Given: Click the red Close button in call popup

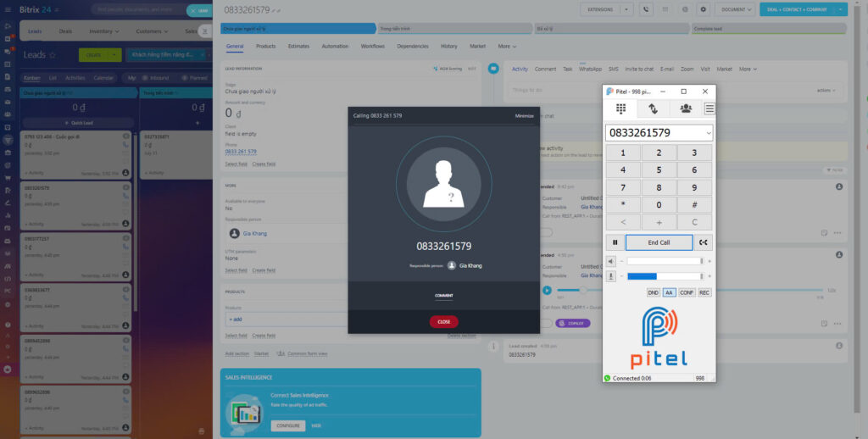Looking at the screenshot, I should [x=443, y=322].
